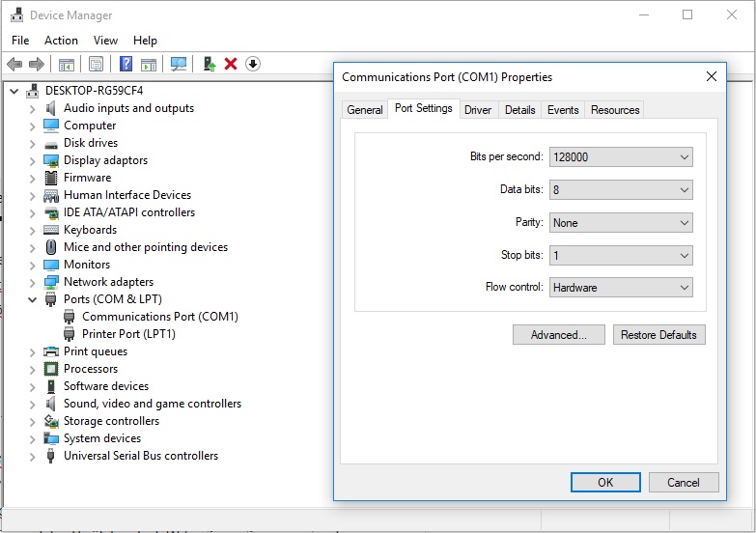The width and height of the screenshot is (756, 533).
Task: Collapse the Ports (COM & LPT) node
Action: [x=33, y=299]
